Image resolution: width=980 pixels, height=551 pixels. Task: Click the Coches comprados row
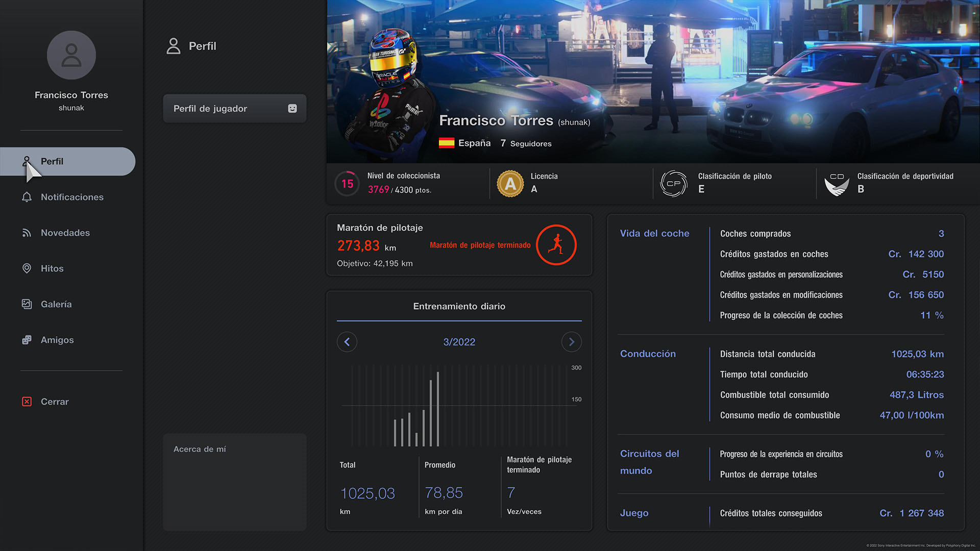832,234
